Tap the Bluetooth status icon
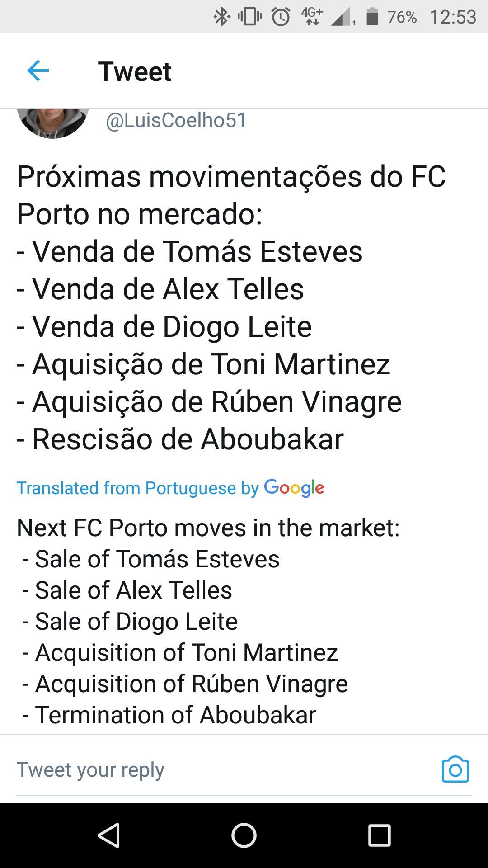This screenshot has width=488, height=868. click(221, 17)
